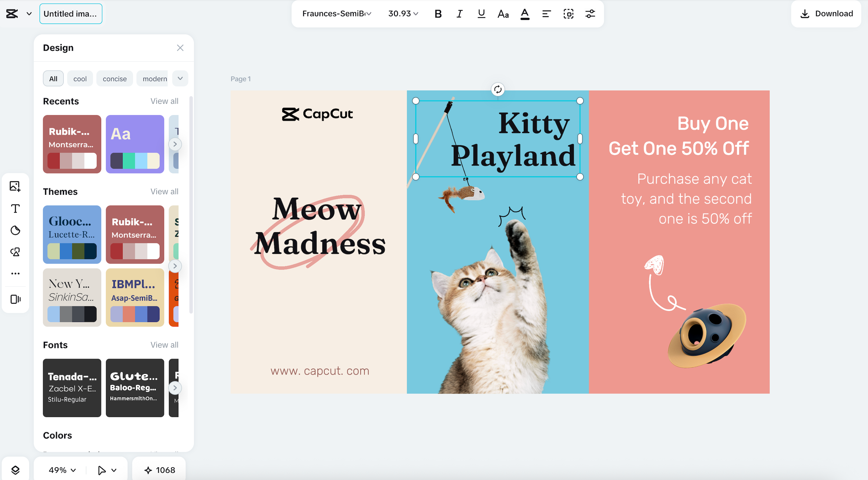This screenshot has width=868, height=480.
Task: Open the media/image insert panel
Action: 15,186
